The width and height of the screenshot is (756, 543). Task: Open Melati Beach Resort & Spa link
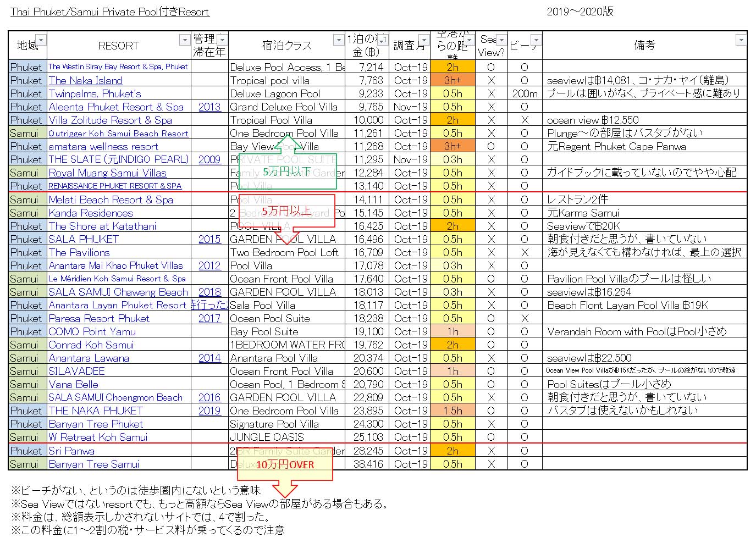click(111, 200)
